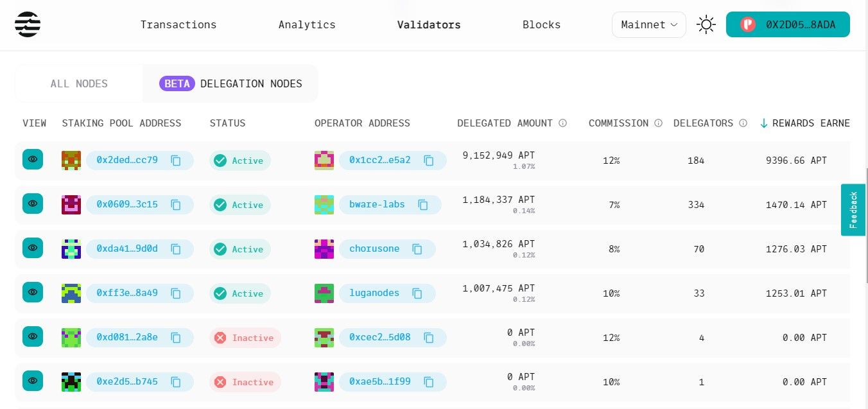
Task: Copy operator address 0xcec2…5d08
Action: (x=429, y=338)
